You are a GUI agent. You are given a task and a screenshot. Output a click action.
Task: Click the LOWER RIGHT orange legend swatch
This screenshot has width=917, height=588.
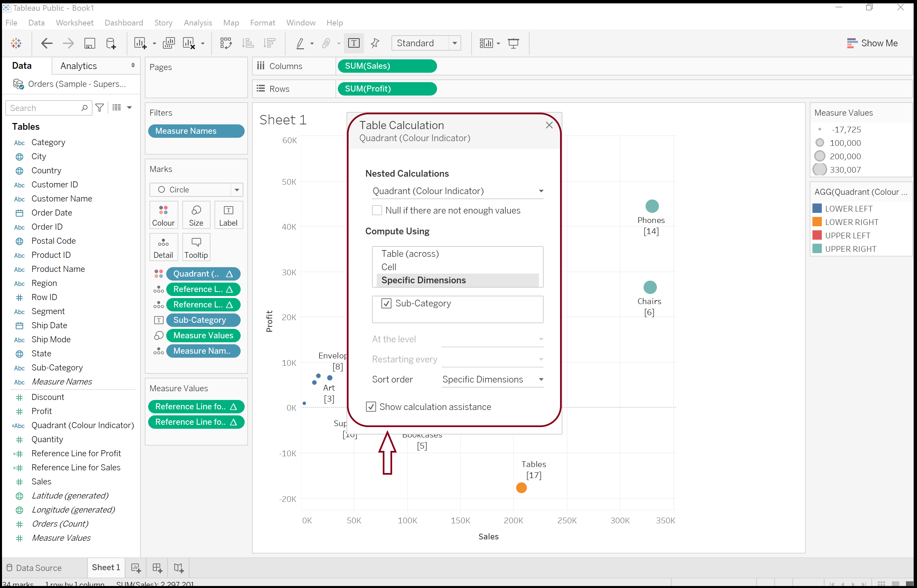pos(817,222)
